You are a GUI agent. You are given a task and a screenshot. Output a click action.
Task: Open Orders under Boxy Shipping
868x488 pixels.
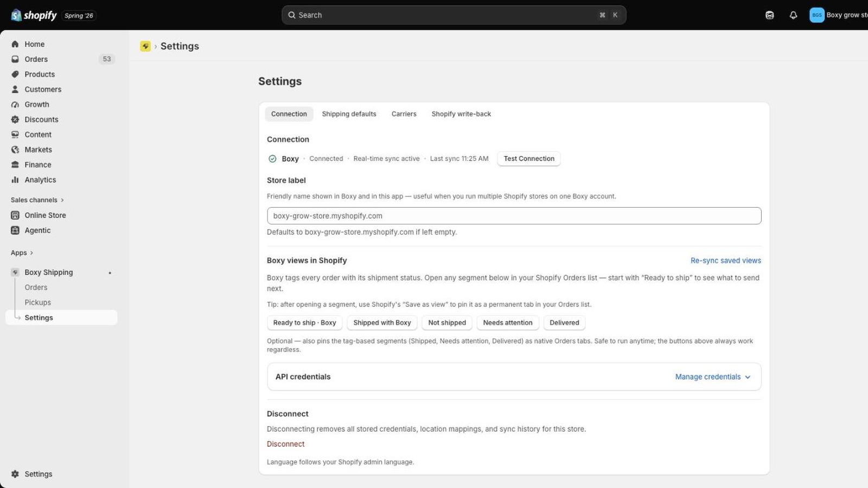(36, 287)
